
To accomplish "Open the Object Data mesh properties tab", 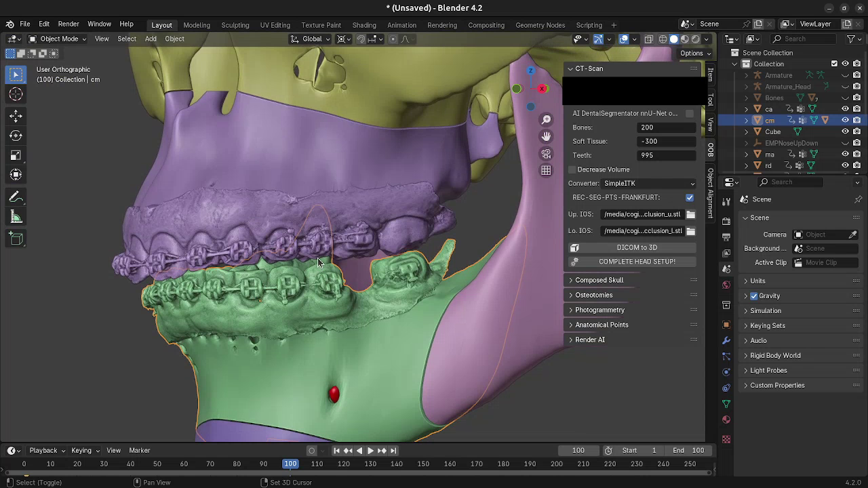I will [x=726, y=404].
